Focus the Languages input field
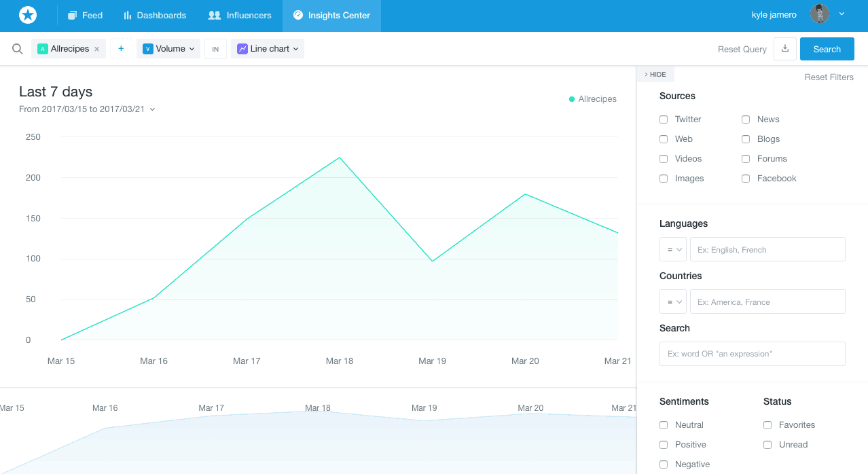868x474 pixels. click(767, 249)
